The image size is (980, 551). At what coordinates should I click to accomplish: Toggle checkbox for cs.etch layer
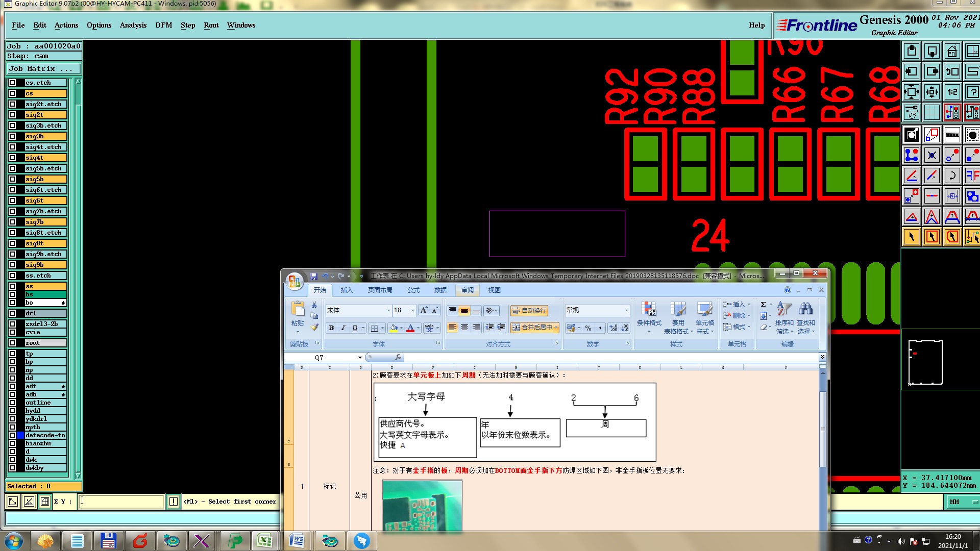click(12, 83)
